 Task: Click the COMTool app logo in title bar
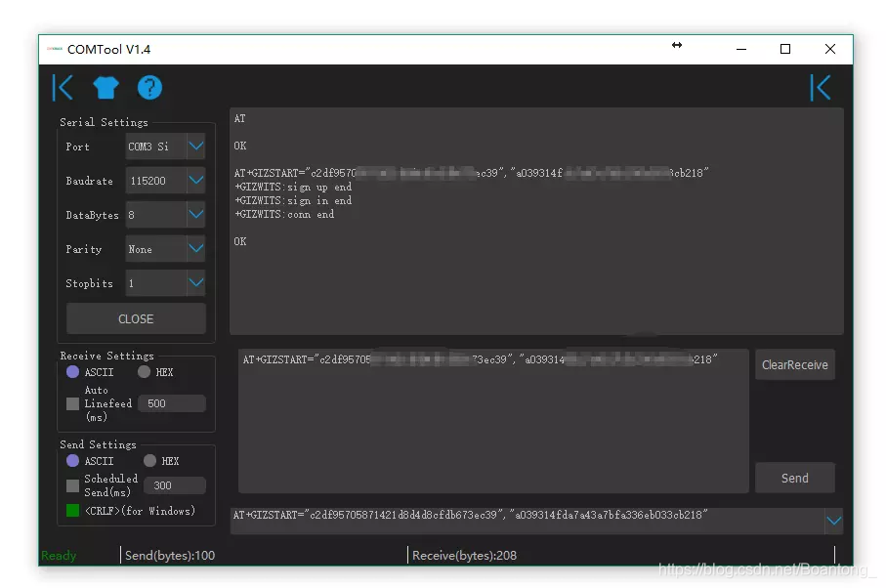click(x=55, y=49)
